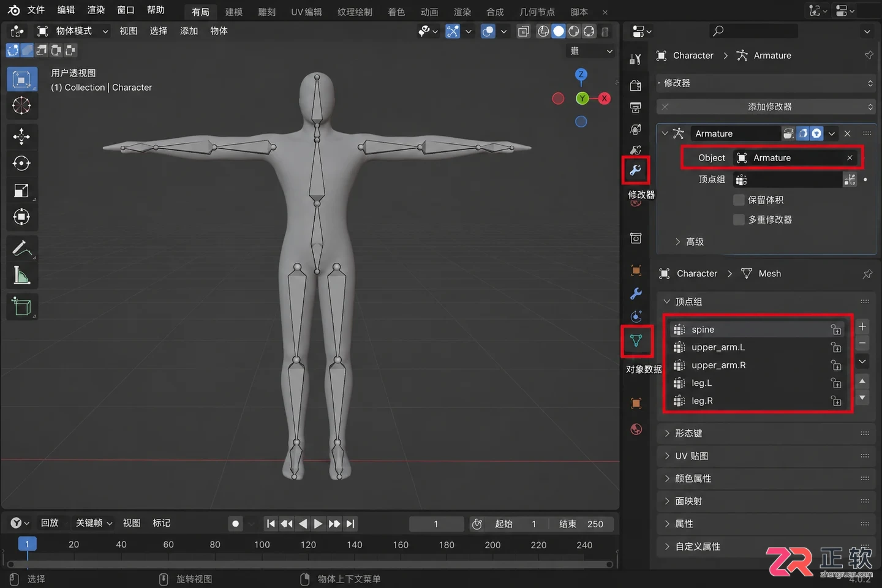Select the 3D Cursor tool
The width and height of the screenshot is (882, 588).
(x=21, y=105)
